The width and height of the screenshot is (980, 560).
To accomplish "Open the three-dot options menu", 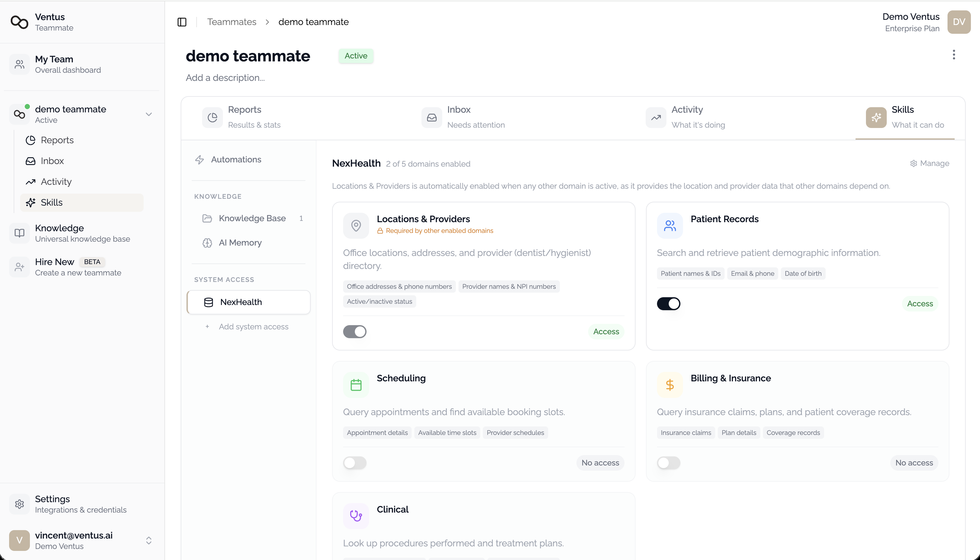I will pyautogui.click(x=954, y=55).
